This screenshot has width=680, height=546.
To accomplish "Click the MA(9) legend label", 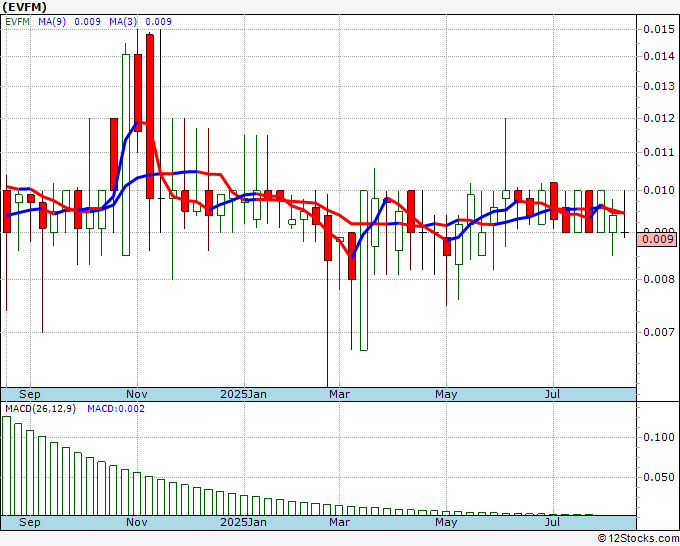I will click(x=52, y=22).
